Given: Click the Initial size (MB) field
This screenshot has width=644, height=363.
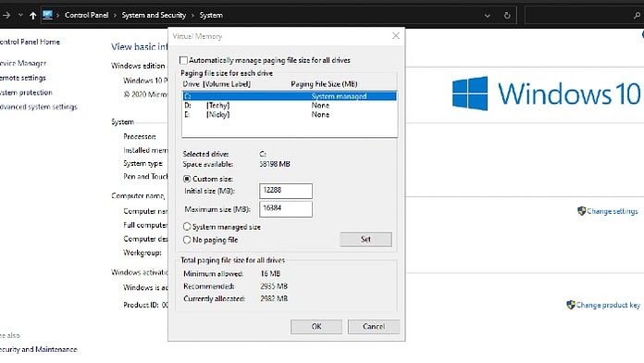Looking at the screenshot, I should coord(286,191).
